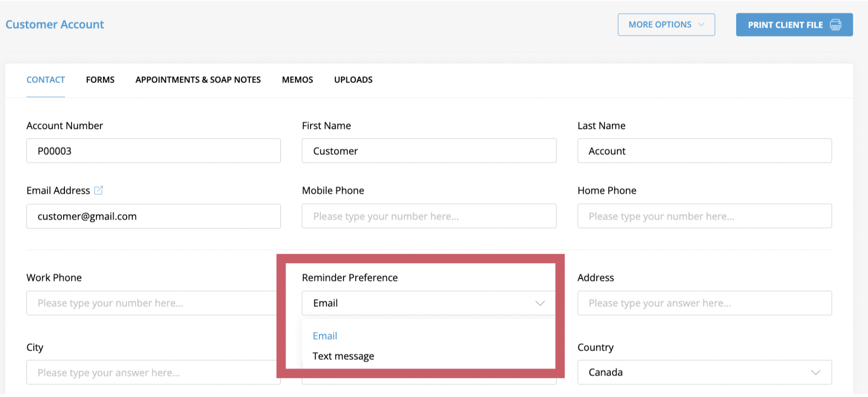
Task: Toggle the Reminder Preference chevron arrow
Action: tap(540, 303)
